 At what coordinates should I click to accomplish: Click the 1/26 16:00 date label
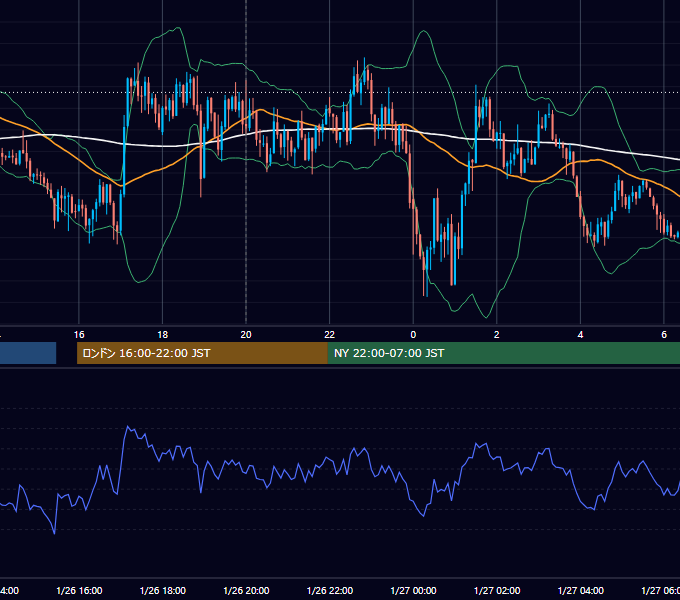(x=79, y=591)
